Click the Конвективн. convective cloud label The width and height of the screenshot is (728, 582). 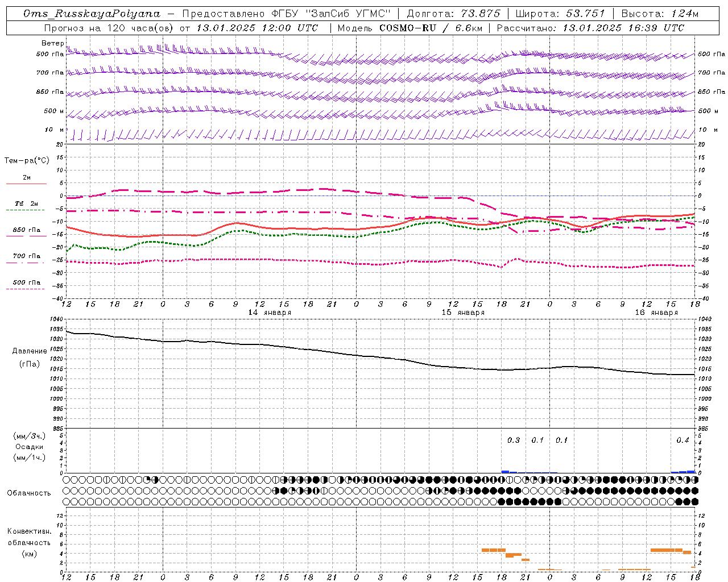coord(30,531)
